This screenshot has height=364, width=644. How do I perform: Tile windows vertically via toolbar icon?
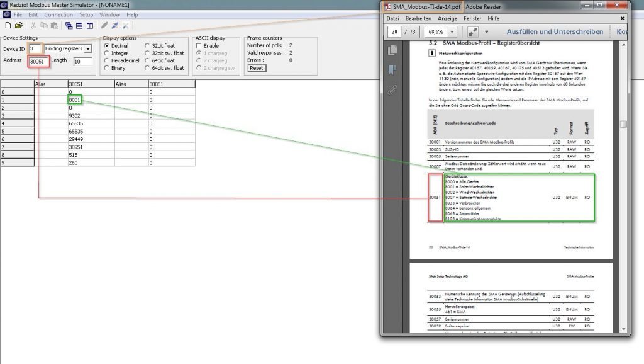point(89,25)
